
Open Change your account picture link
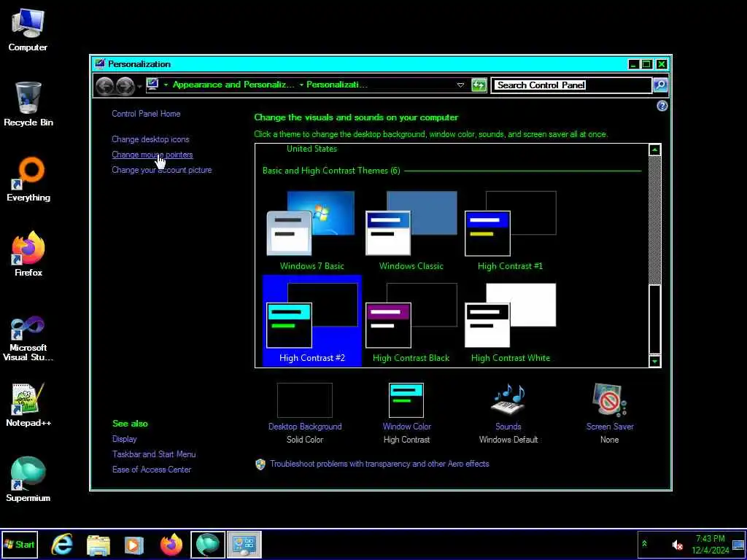161,170
